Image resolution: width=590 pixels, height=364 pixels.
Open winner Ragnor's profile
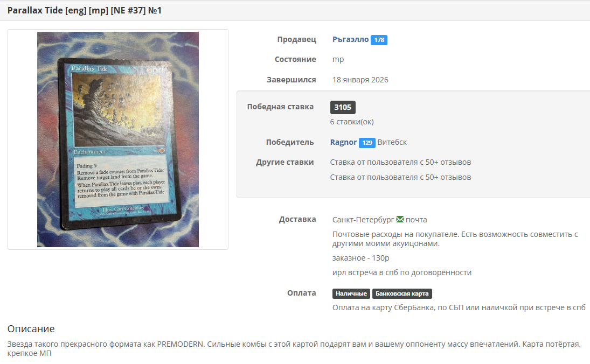pos(343,142)
